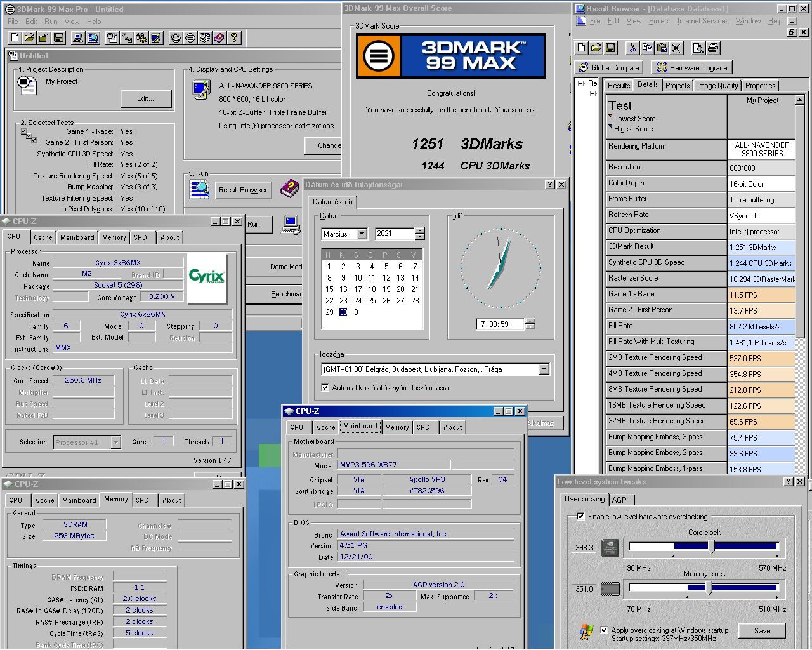
Task: Open Internet Services menu in Result Browser
Action: [x=703, y=21]
